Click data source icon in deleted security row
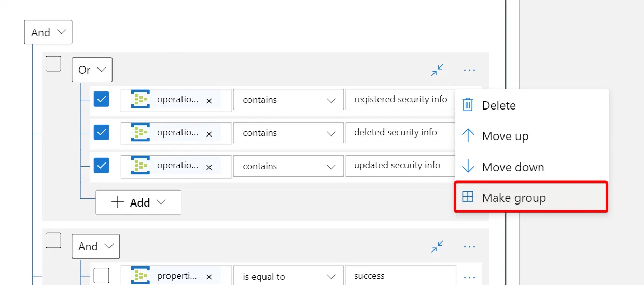This screenshot has height=285, width=644. coord(141,132)
